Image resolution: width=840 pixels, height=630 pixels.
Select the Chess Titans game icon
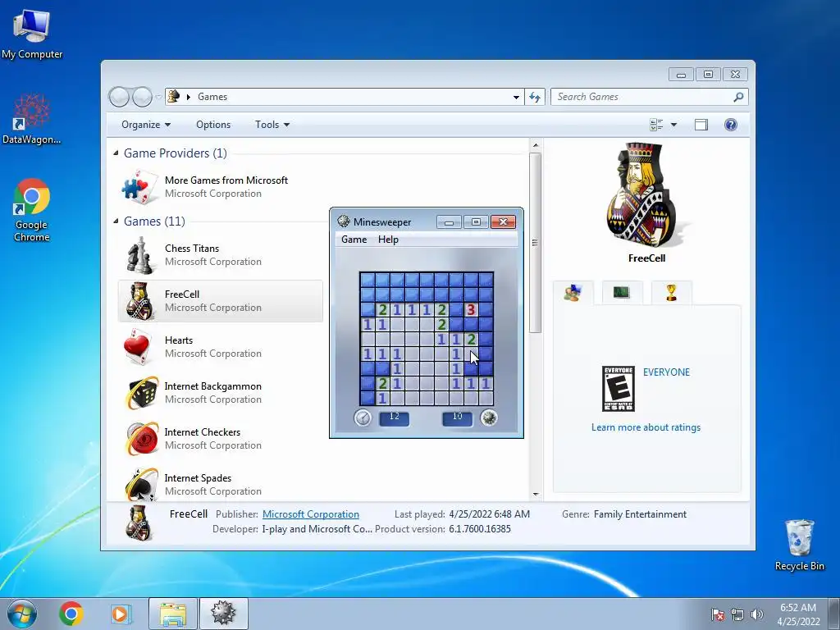tap(139, 255)
